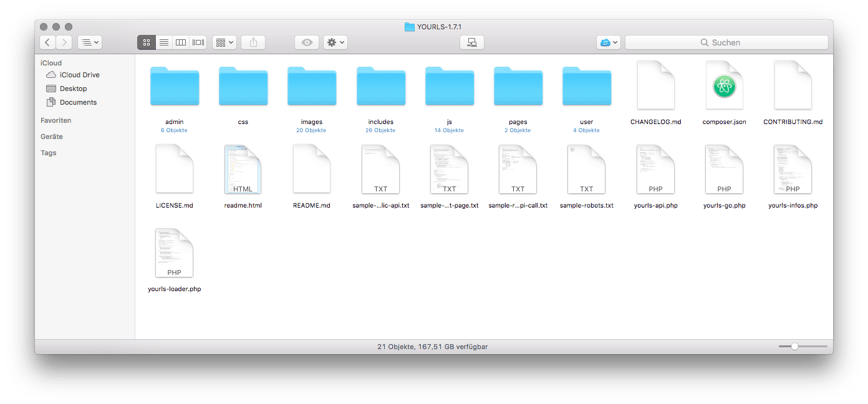Go back with the left chevron button

click(48, 42)
